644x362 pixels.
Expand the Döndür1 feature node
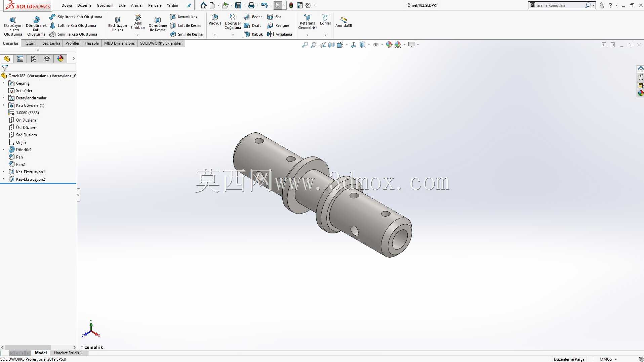[3, 149]
